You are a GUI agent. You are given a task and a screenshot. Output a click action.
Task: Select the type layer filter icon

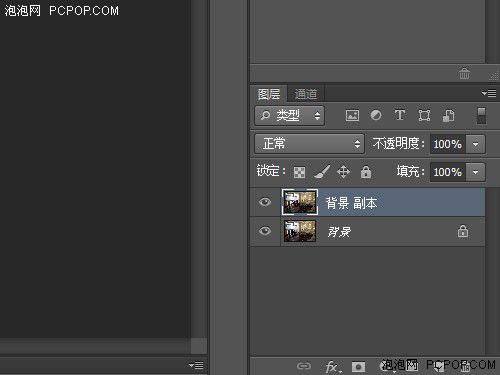pyautogui.click(x=400, y=115)
